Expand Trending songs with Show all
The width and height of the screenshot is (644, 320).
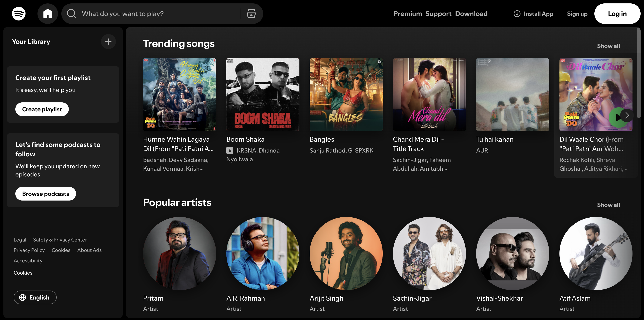(x=608, y=46)
